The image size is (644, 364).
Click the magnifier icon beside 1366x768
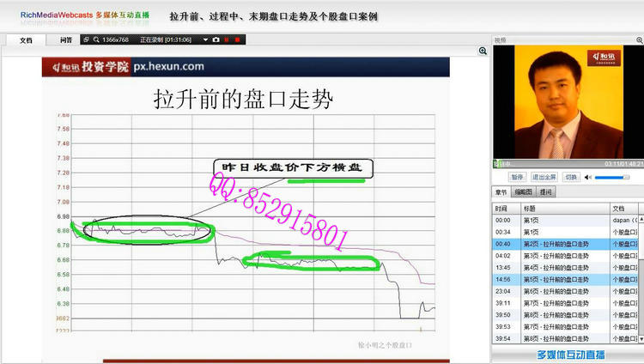pyautogui.click(x=96, y=39)
